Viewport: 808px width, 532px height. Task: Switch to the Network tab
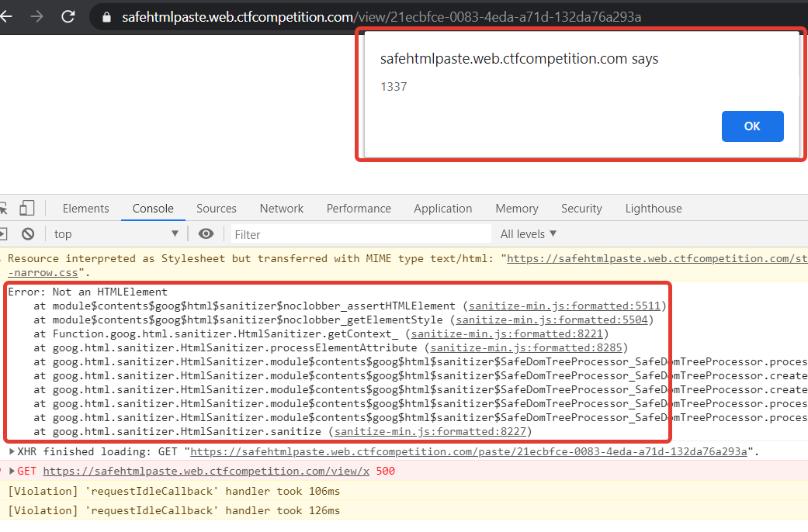[281, 208]
